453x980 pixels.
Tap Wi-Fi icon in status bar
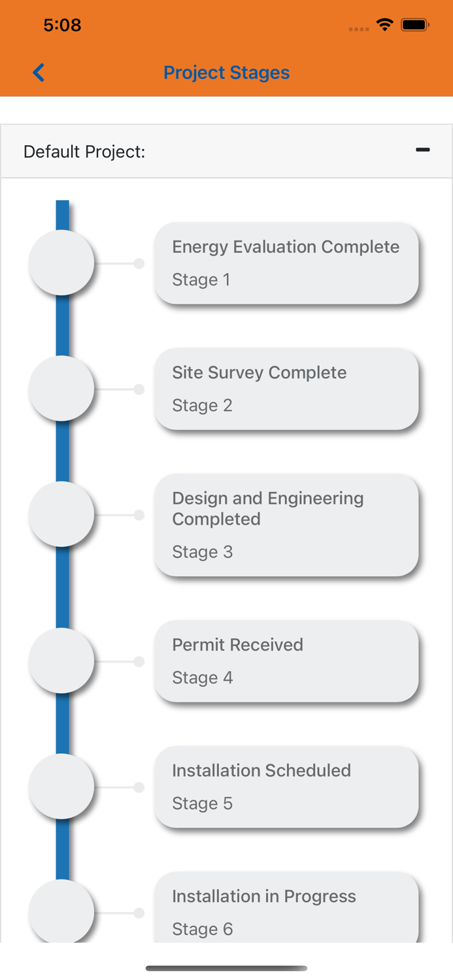coord(384,25)
